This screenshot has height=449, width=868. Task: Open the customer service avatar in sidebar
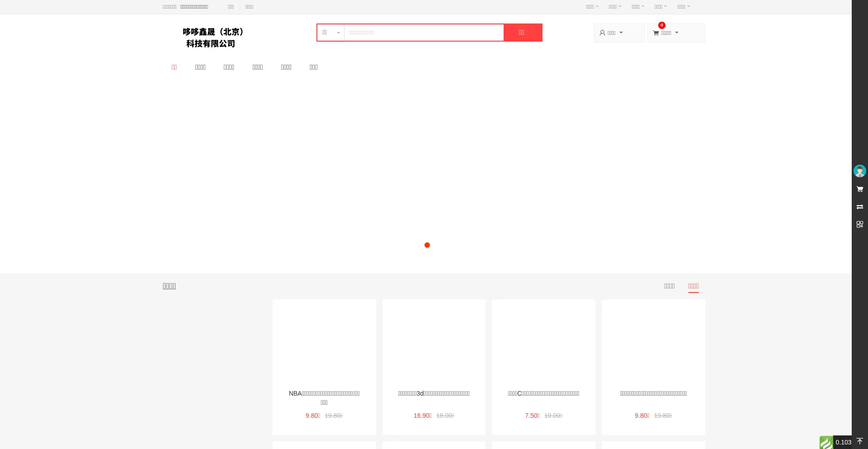coord(859,171)
